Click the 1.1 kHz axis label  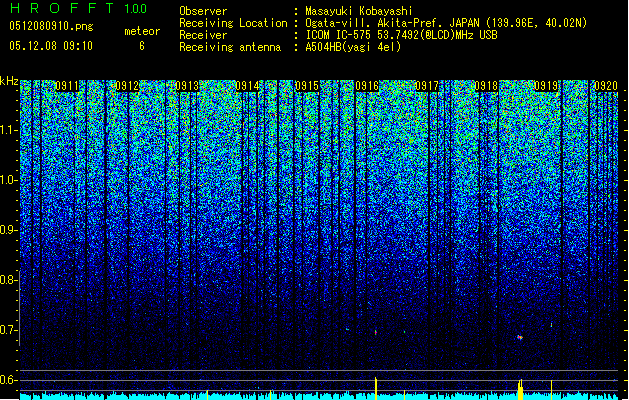pyautogui.click(x=9, y=130)
